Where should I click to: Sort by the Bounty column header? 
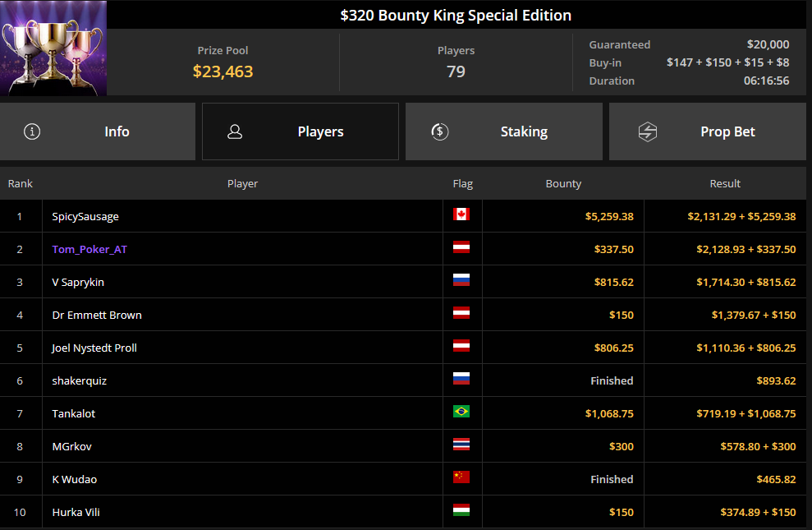[563, 183]
